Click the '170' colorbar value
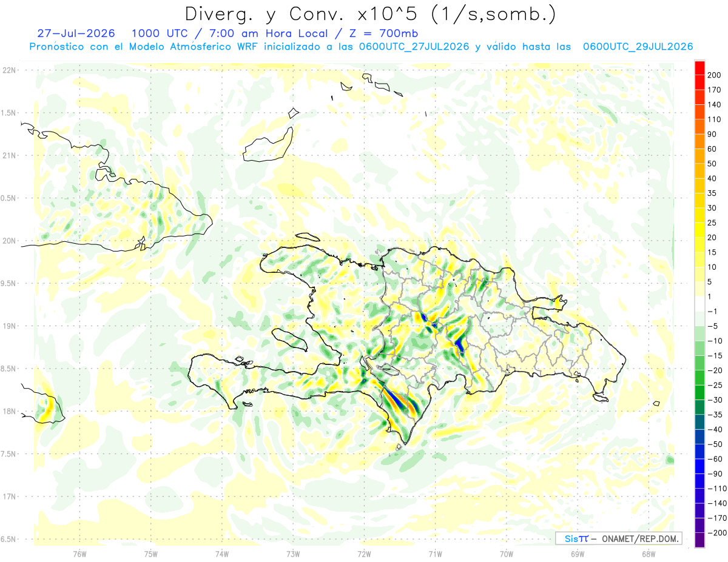 (x=715, y=90)
